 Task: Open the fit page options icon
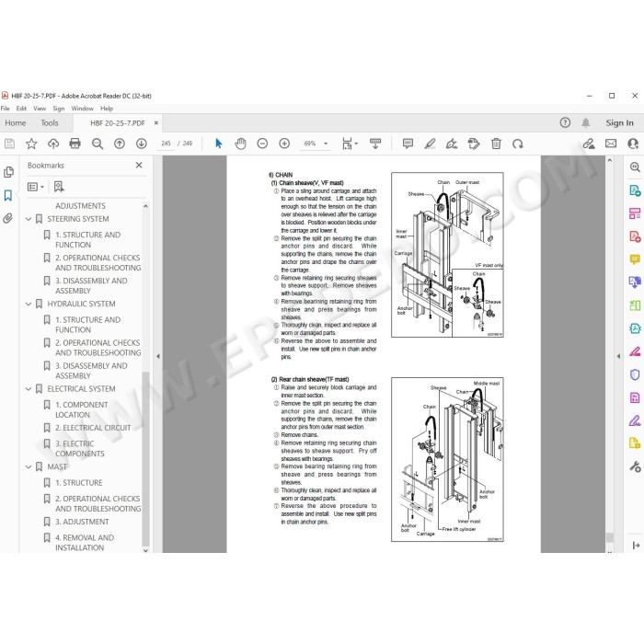[x=350, y=144]
